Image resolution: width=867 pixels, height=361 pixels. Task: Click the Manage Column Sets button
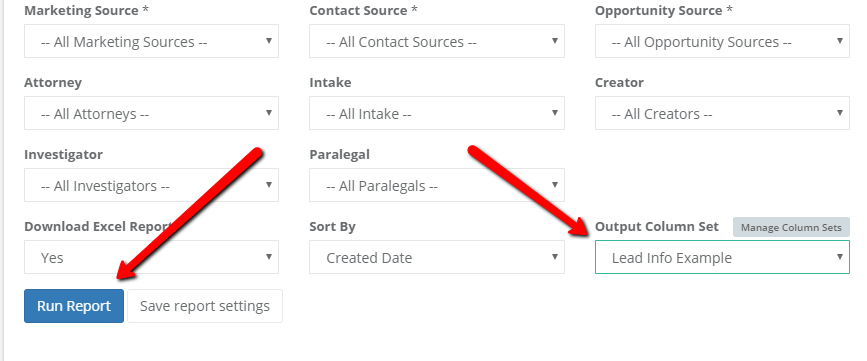(x=791, y=227)
